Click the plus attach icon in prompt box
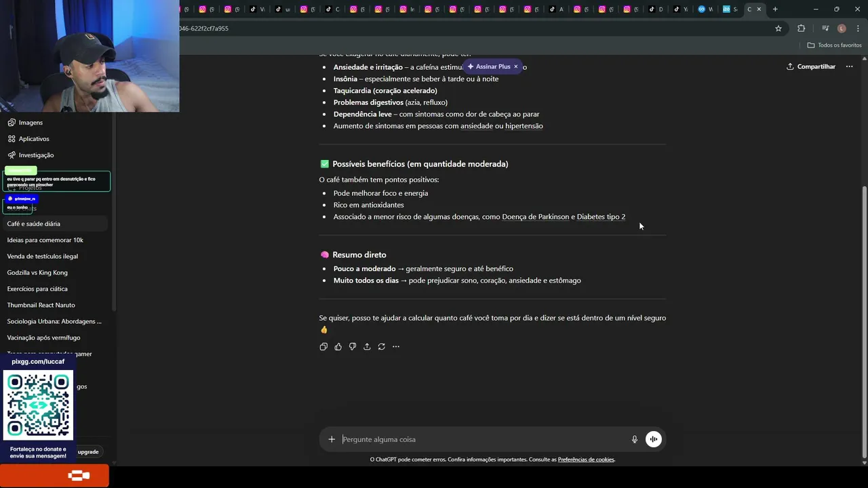This screenshot has height=488, width=868. tap(332, 439)
